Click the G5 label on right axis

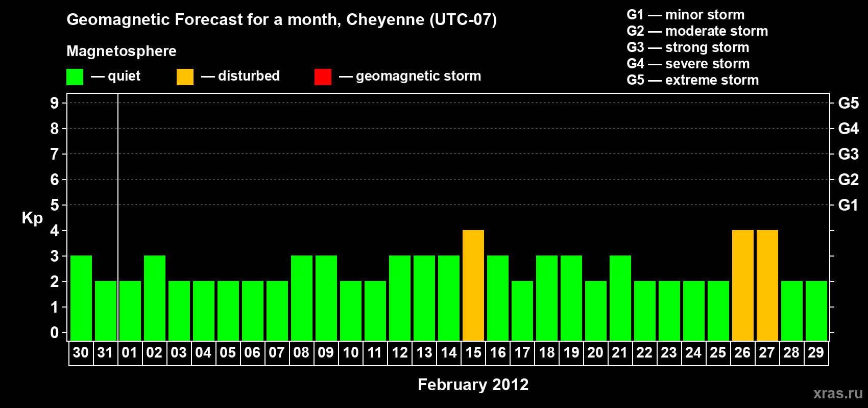coord(849,103)
